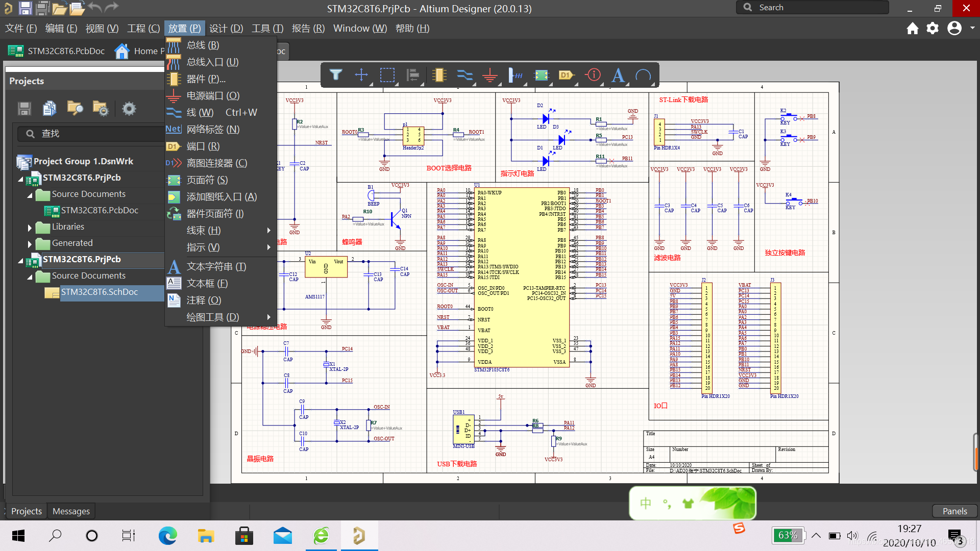980x551 pixels.
Task: Open 线束 (H) submenu
Action: [220, 231]
